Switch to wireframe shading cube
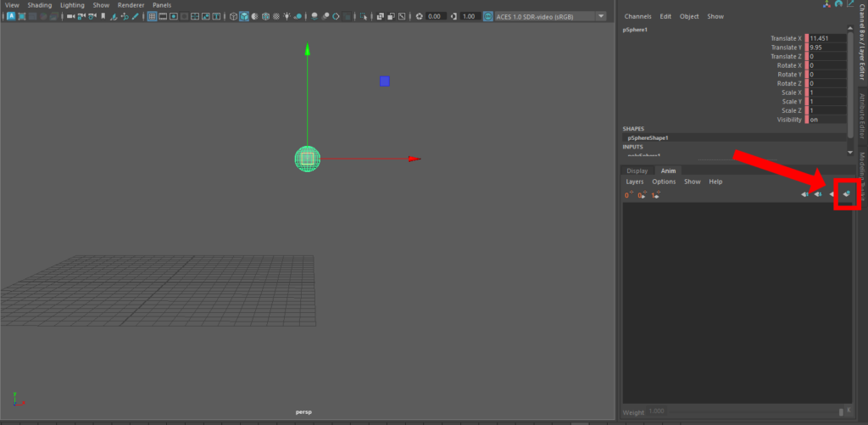 [x=234, y=17]
